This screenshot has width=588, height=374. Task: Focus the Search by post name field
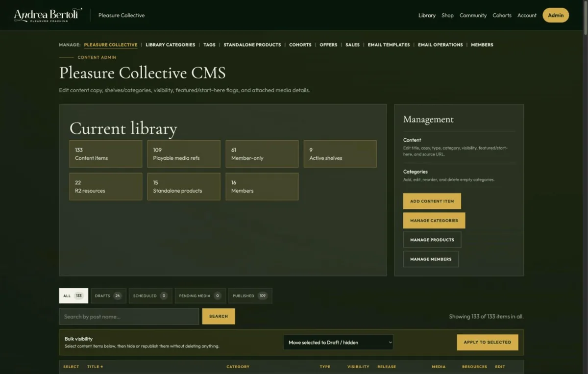pos(129,316)
